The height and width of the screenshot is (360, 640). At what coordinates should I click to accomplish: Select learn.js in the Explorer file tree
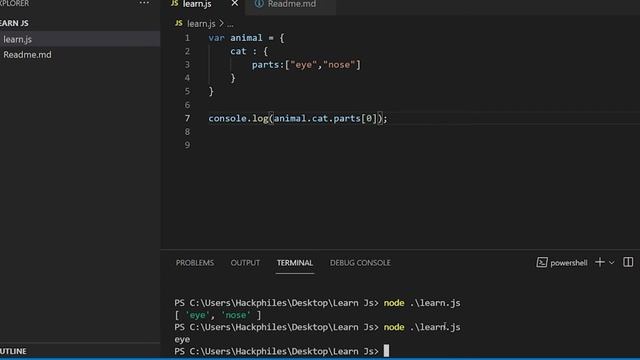(x=80, y=39)
